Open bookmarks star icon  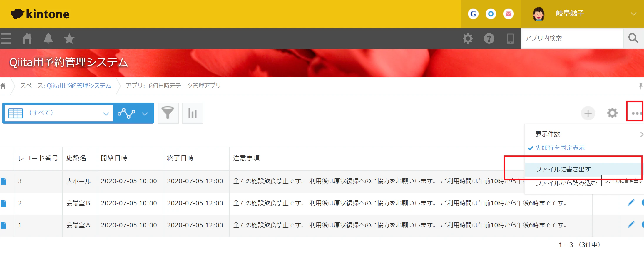coord(69,38)
